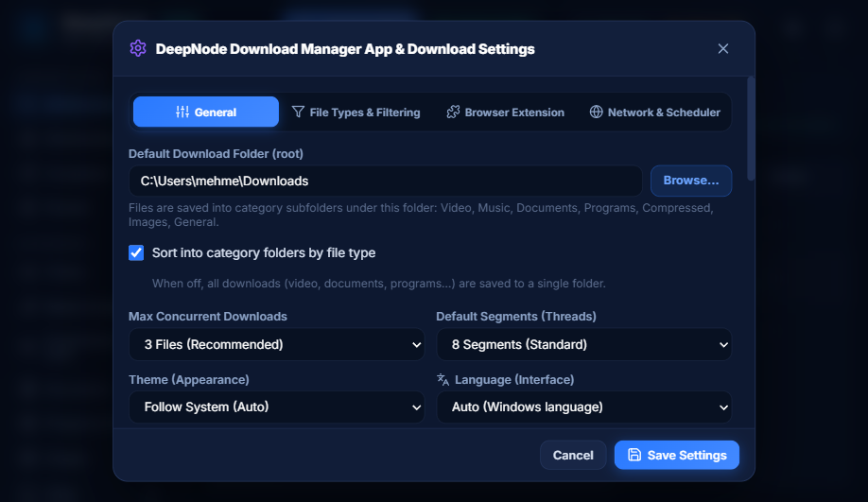The width and height of the screenshot is (868, 502).
Task: Click 'Files are saved into category subfolders' hint text
Action: [421, 215]
